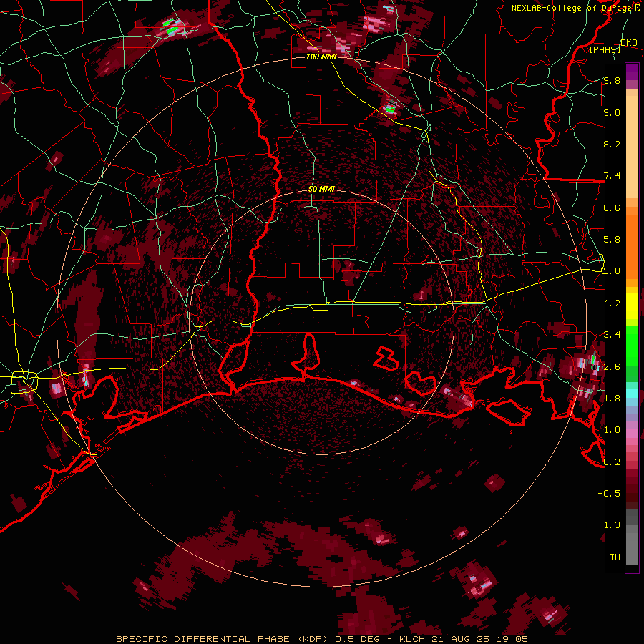The width and height of the screenshot is (644, 644).
Task: Click the yellow band of the color bar
Action: [x=632, y=306]
